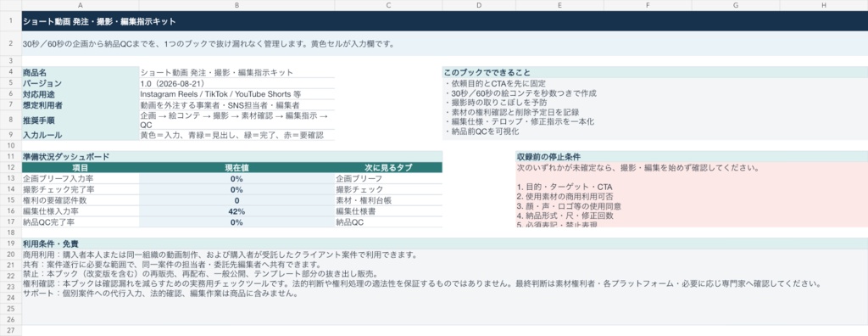This screenshot has width=868, height=336.
Task: Click the 現在値 table header
Action: 237,167
